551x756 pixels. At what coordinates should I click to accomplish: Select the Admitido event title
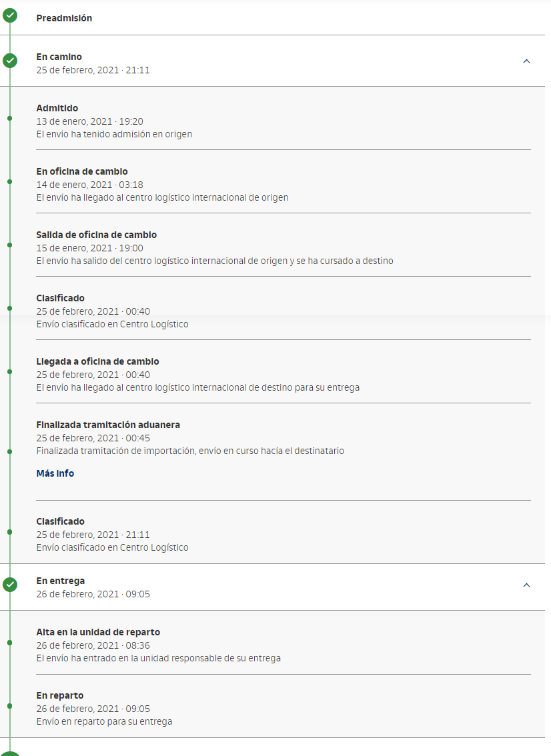57,108
